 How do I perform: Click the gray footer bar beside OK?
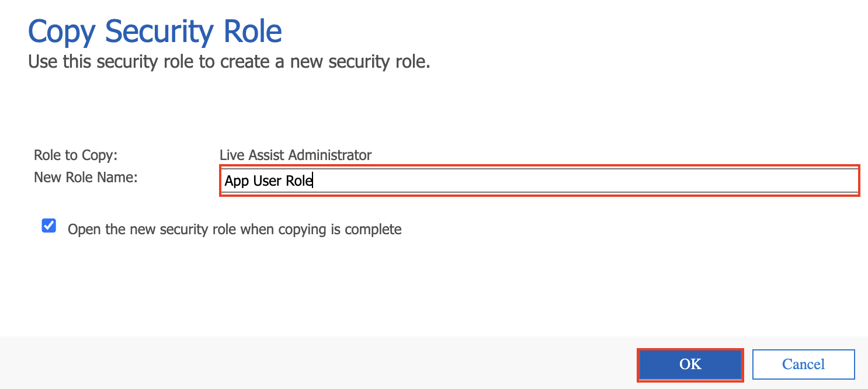315,363
